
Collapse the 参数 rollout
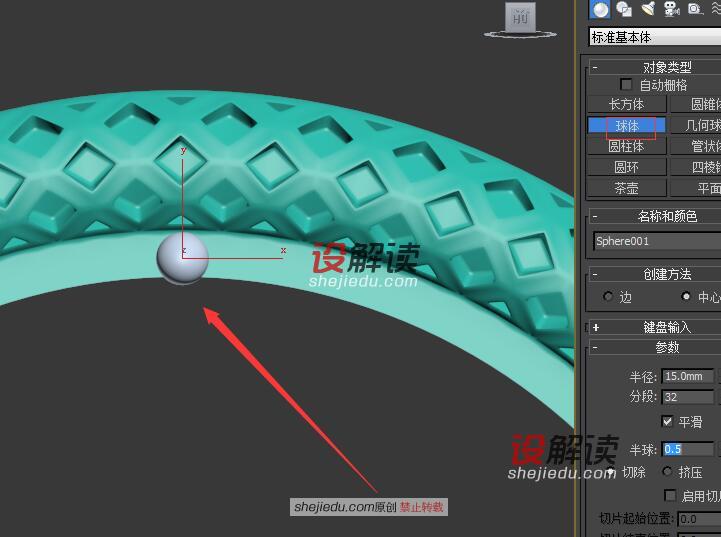pyautogui.click(x=595, y=348)
